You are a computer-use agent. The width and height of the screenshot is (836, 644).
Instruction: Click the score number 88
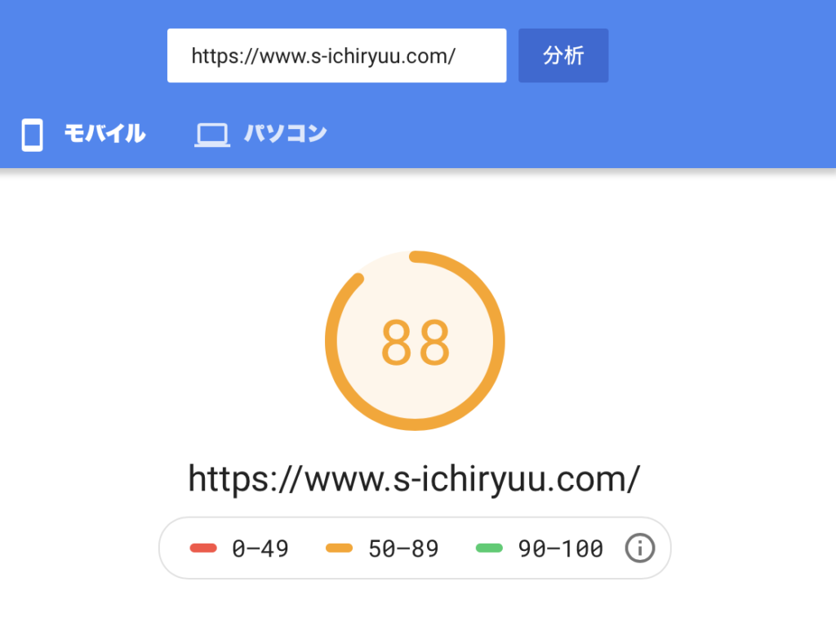click(x=416, y=342)
